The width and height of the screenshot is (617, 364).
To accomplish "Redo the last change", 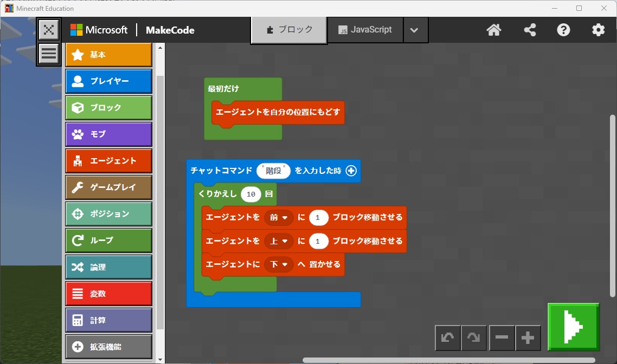I will click(474, 337).
